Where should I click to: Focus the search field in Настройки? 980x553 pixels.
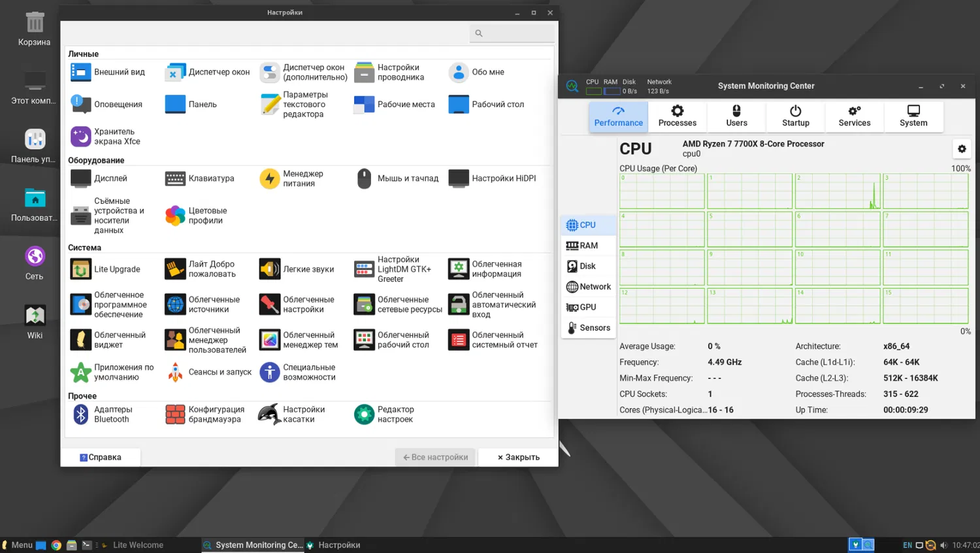512,33
